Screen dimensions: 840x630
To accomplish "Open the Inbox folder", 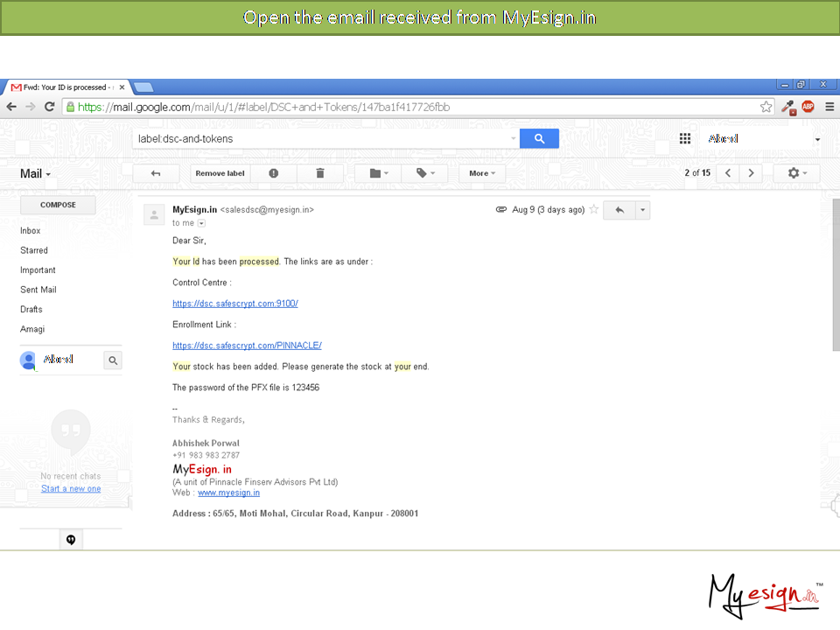I will coord(31,231).
